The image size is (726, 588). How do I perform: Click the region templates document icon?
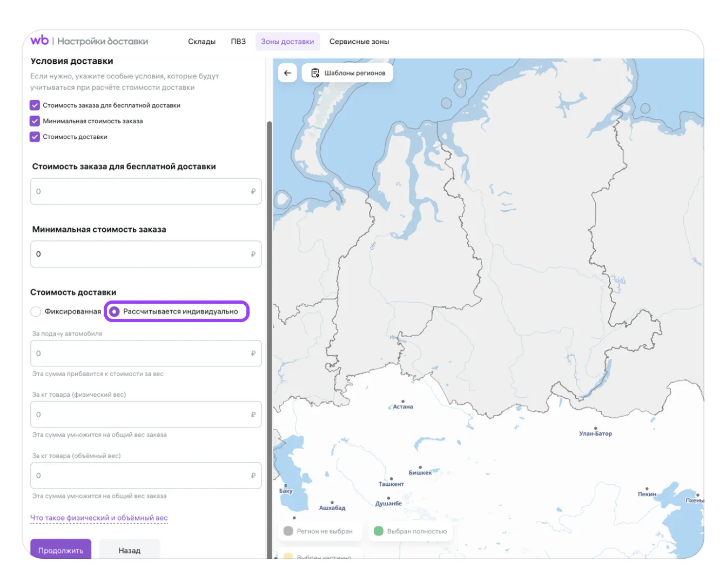point(315,73)
